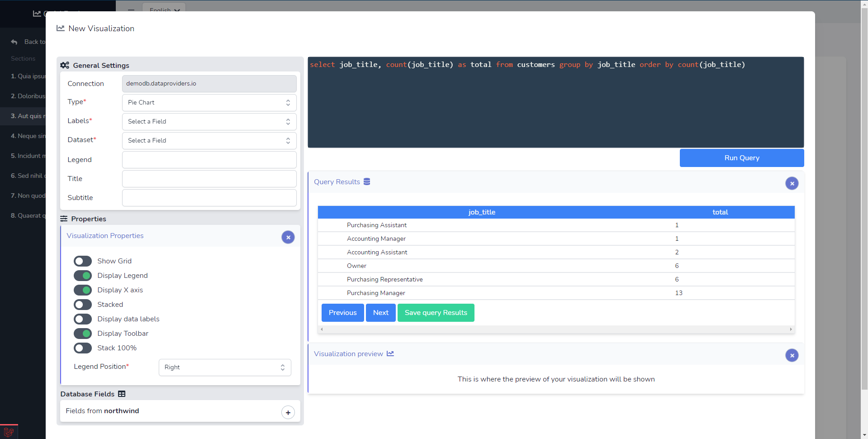Click the Visualization preview chart icon
This screenshot has width=868, height=439.
pyautogui.click(x=390, y=353)
